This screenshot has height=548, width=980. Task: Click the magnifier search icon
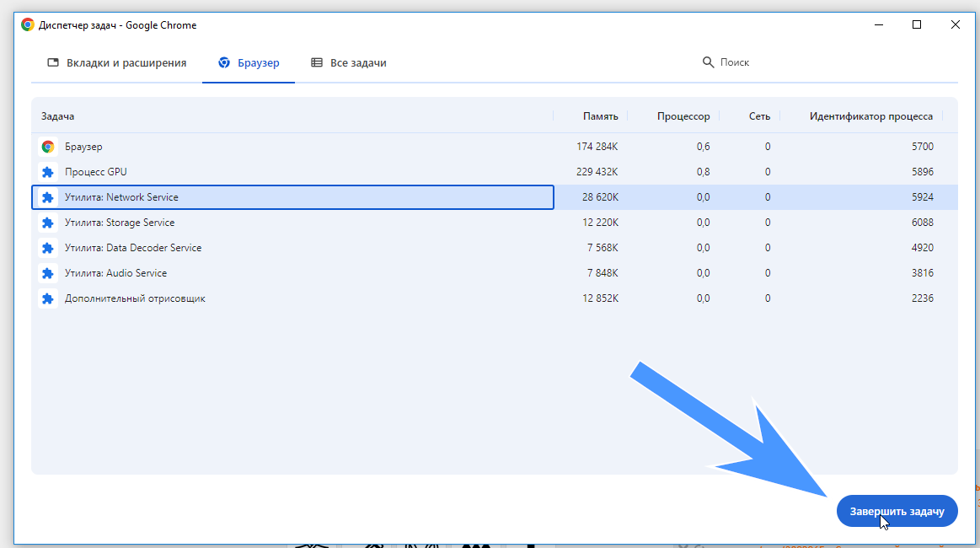(708, 62)
